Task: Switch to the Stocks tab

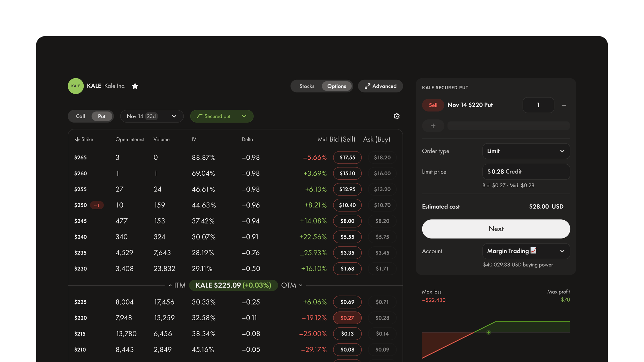Action: click(307, 86)
